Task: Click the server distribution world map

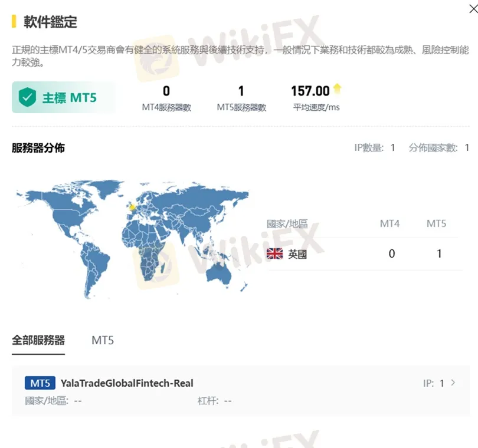Action: pyautogui.click(x=130, y=242)
